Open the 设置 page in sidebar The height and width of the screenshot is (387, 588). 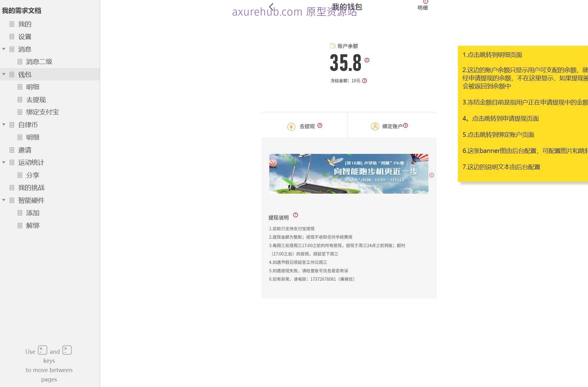tap(25, 37)
